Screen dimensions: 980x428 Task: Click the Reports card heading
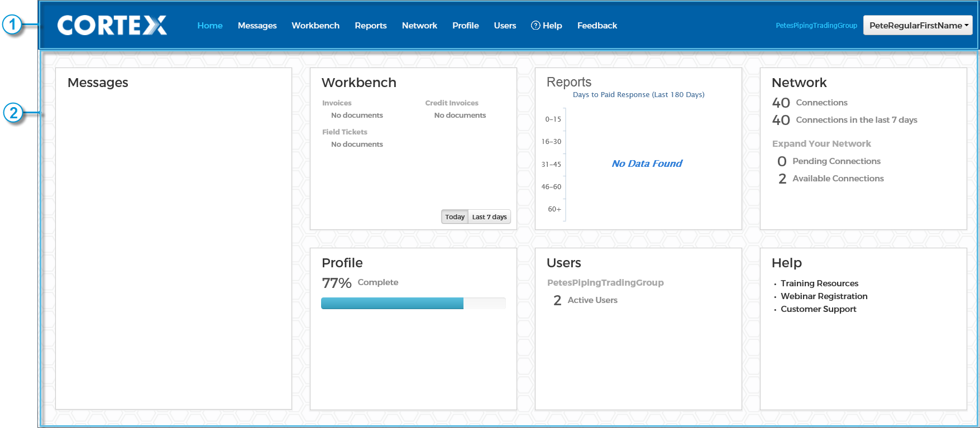coord(569,82)
